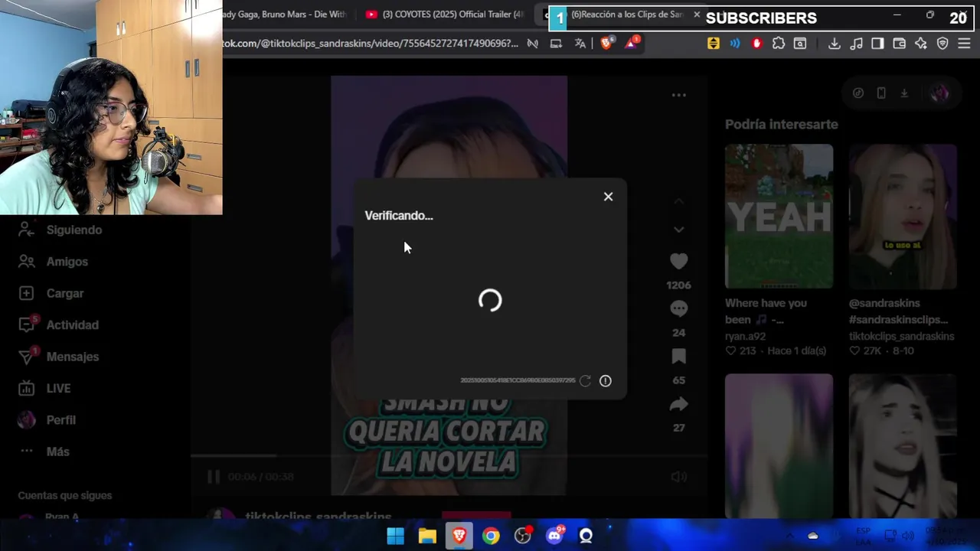Toggle the browser sidebar panel icon

pyautogui.click(x=877, y=44)
